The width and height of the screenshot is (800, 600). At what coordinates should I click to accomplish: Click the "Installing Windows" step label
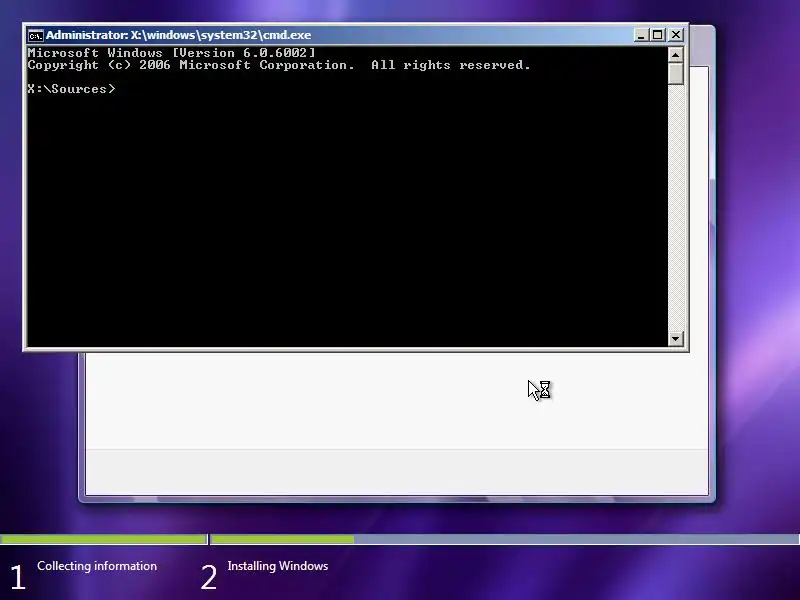278,566
